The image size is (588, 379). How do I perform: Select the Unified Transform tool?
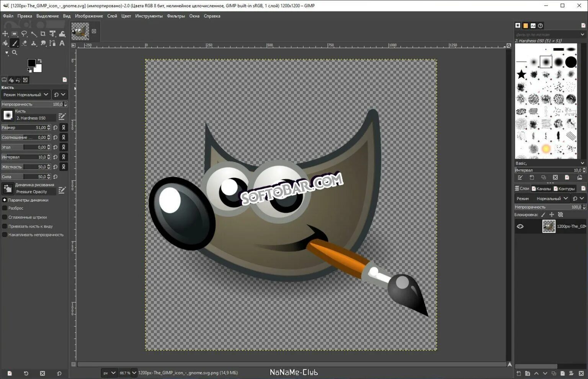click(x=52, y=34)
